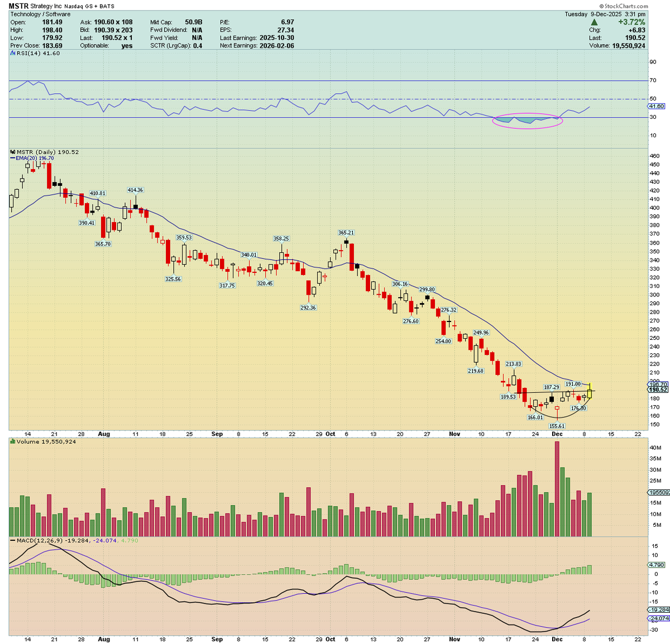
Task: Click the 187.29 price label
Action: tap(552, 387)
